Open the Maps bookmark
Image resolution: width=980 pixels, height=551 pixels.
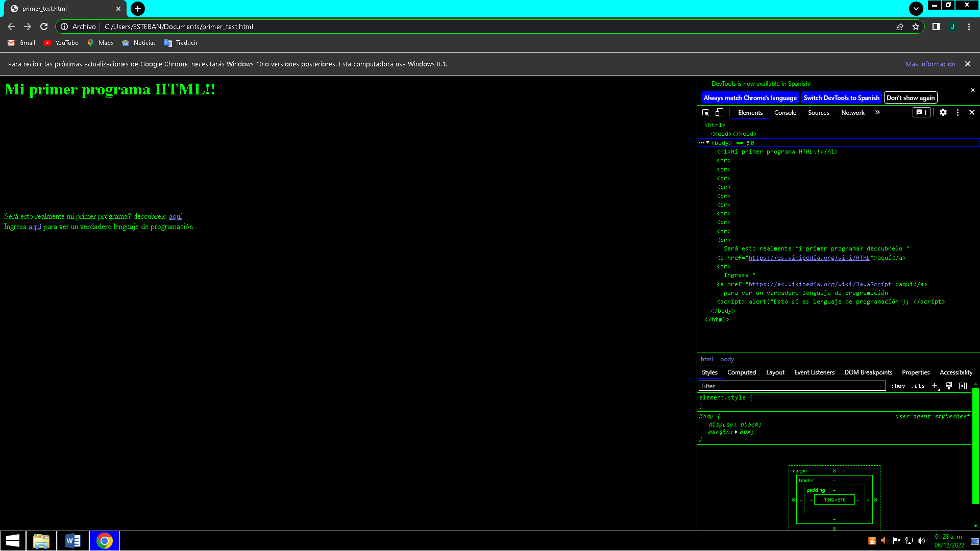[x=100, y=43]
